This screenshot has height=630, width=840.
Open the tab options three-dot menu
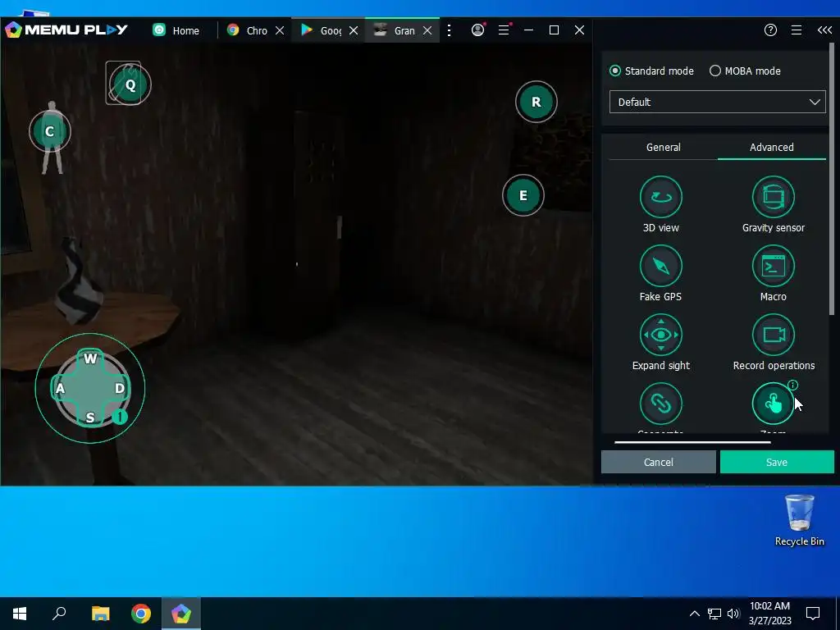(449, 30)
